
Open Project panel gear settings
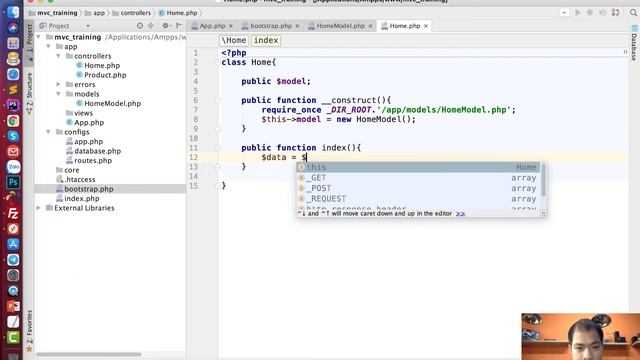[166, 26]
